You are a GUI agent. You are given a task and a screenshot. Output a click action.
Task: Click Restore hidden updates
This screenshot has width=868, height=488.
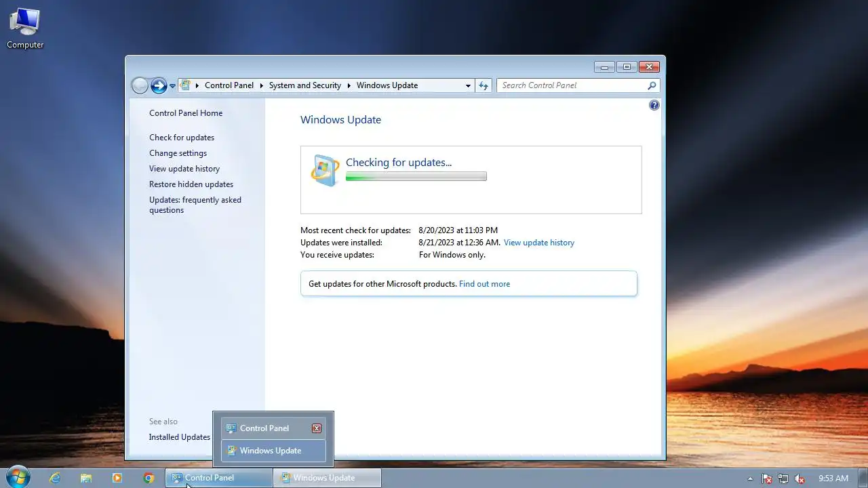point(191,184)
